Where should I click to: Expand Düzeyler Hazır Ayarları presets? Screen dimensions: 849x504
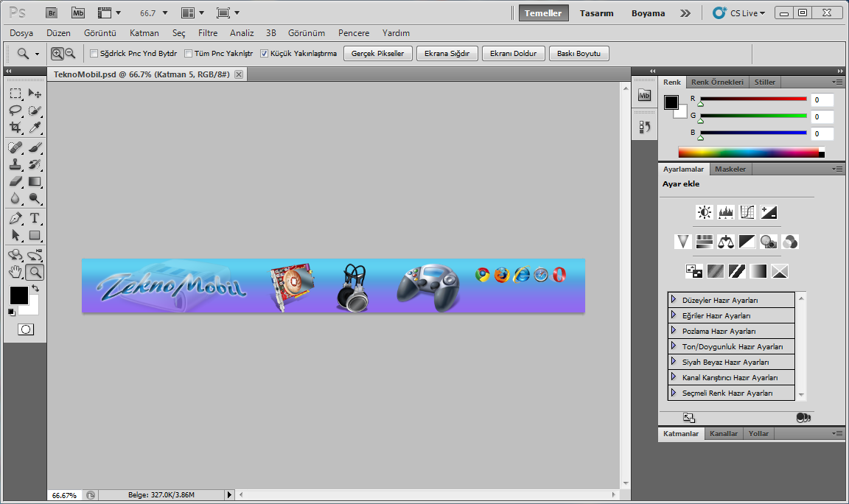point(674,299)
